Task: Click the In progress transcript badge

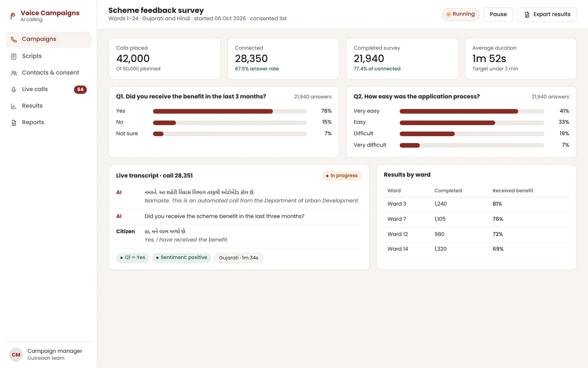Action: pyautogui.click(x=342, y=176)
